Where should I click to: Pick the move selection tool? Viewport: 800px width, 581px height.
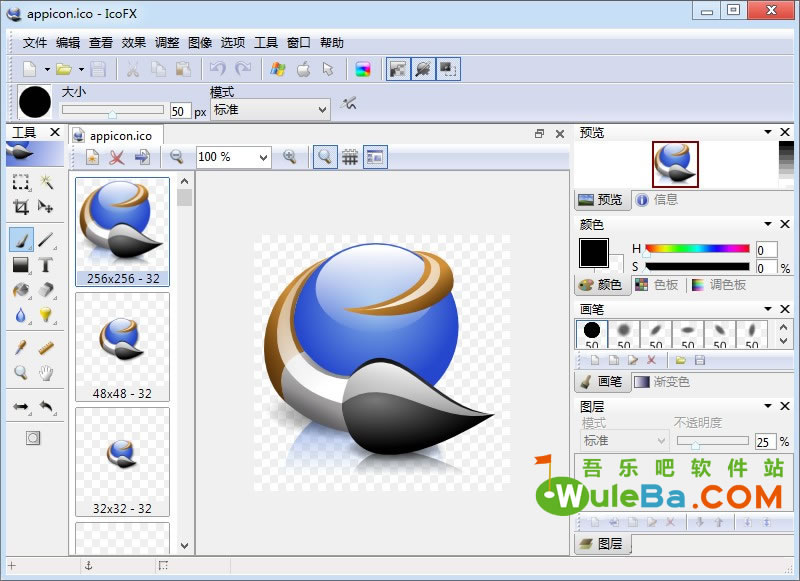(x=46, y=207)
